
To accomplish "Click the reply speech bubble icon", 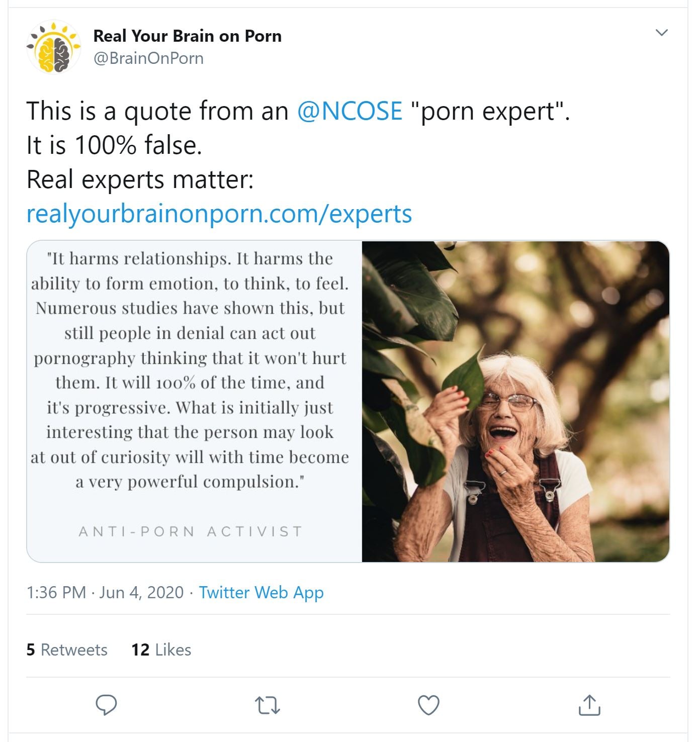I will point(106,705).
